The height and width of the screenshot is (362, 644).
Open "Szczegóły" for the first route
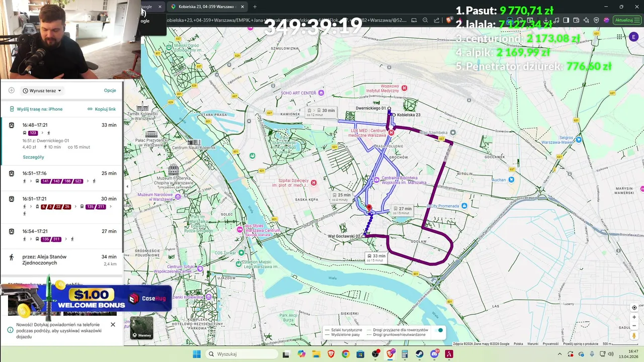click(33, 157)
